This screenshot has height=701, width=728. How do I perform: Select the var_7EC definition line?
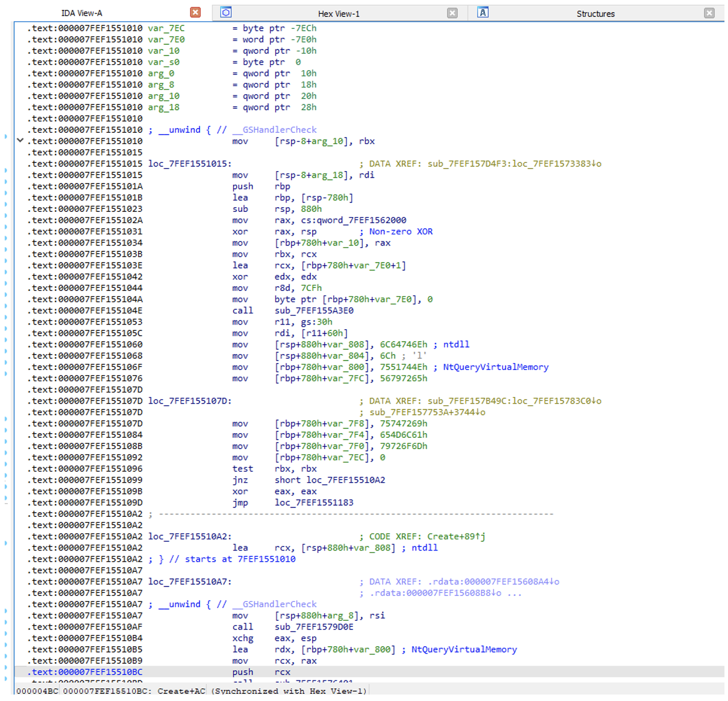(172, 28)
